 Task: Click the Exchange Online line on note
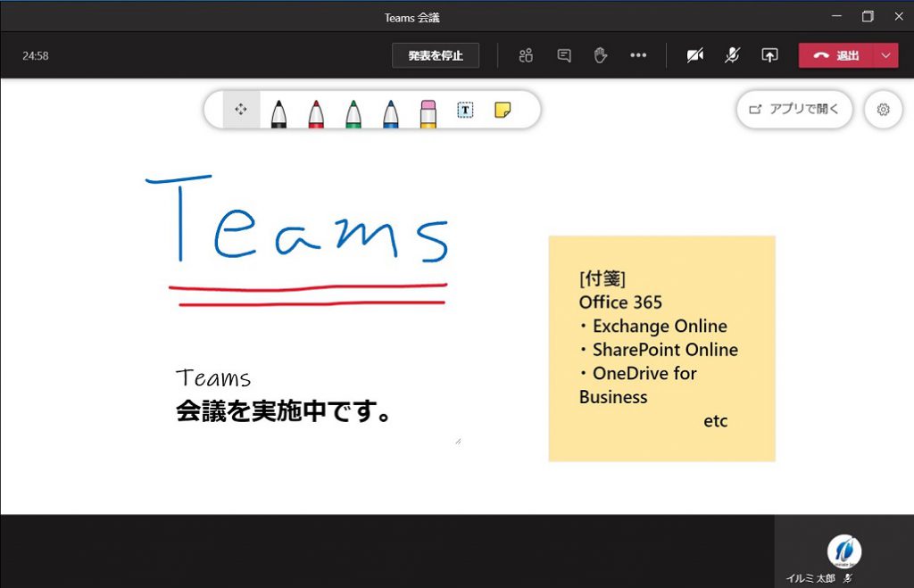(653, 326)
